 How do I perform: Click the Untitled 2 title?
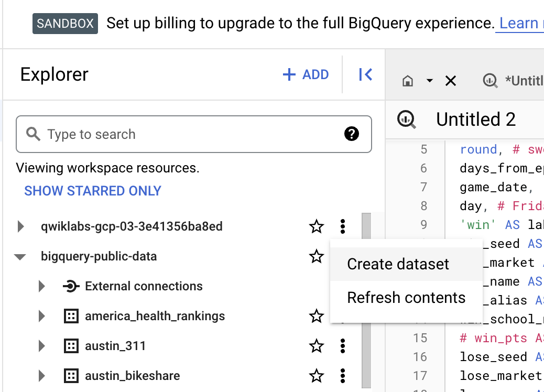[x=476, y=119]
